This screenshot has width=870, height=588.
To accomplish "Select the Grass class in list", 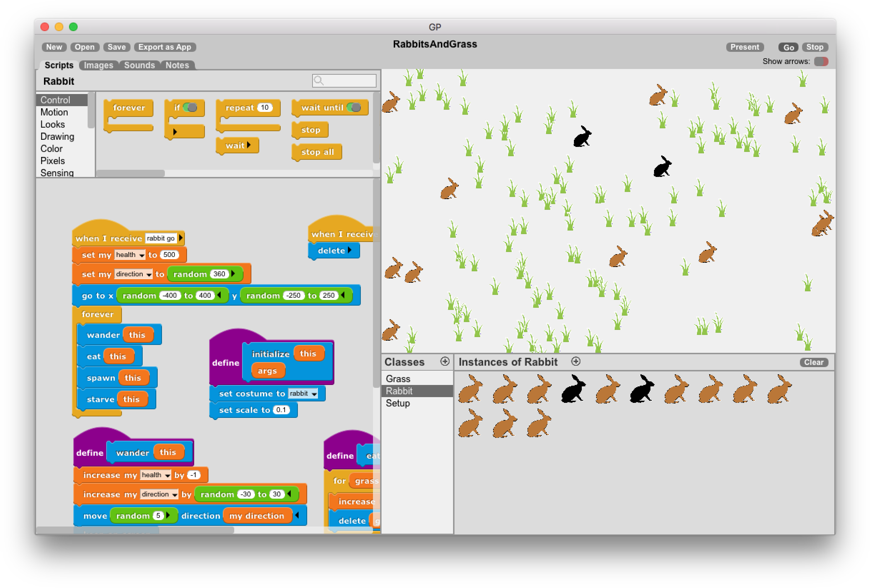I will (x=398, y=379).
